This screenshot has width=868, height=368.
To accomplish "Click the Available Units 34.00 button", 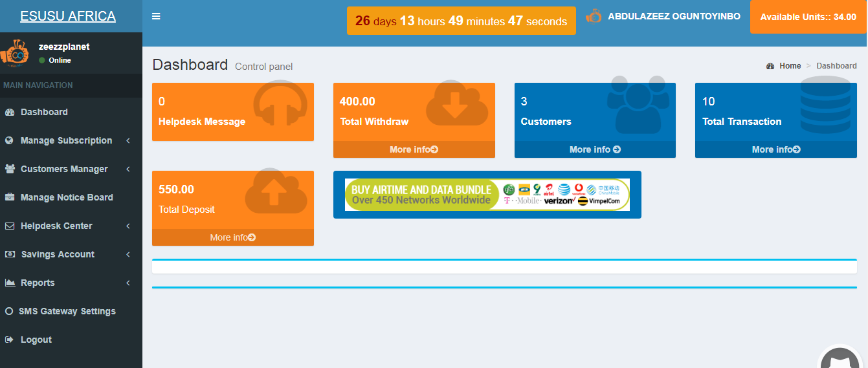I will 808,17.
